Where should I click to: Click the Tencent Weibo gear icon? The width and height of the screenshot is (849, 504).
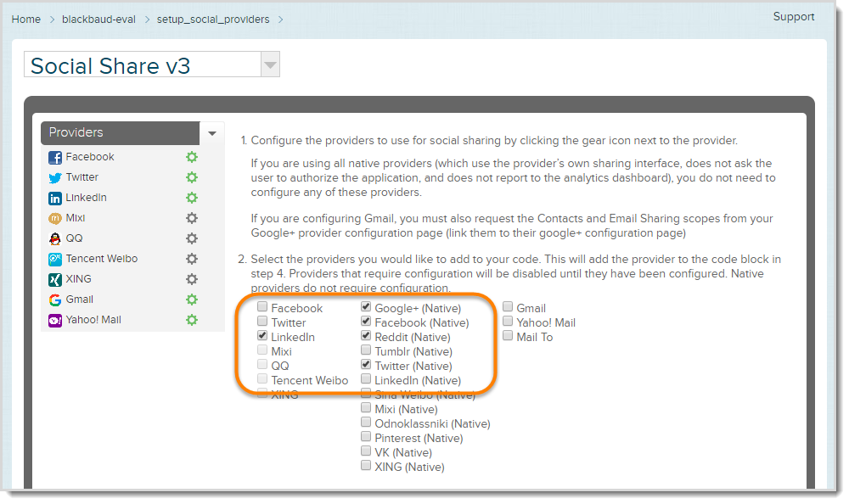point(192,259)
